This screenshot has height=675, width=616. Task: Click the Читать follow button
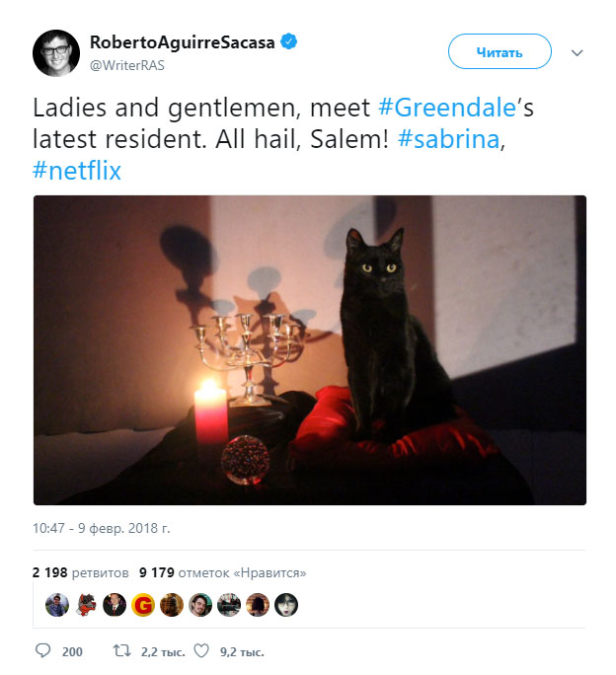point(500,51)
